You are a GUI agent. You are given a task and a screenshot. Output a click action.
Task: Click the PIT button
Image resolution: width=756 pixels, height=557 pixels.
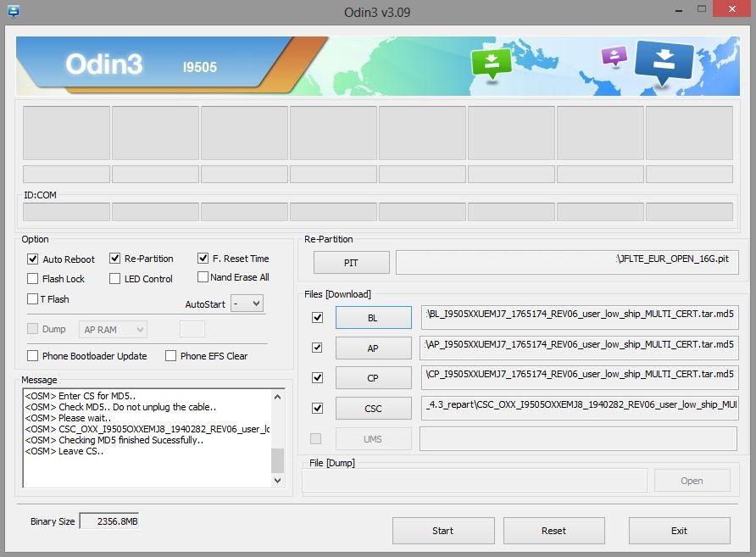[352, 263]
